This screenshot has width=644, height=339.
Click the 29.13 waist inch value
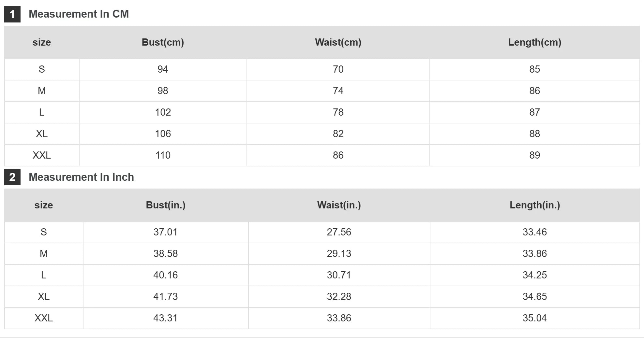coord(339,254)
